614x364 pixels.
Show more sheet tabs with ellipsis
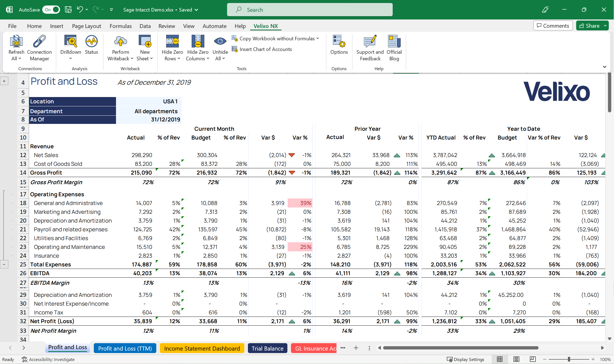click(343, 348)
